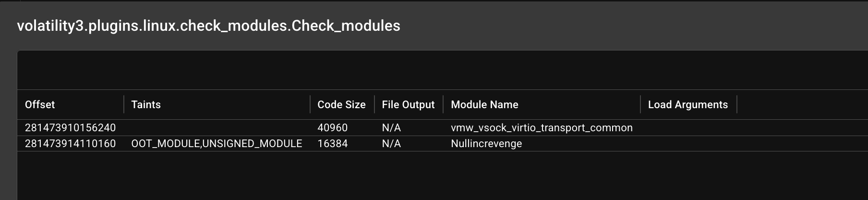
Task: Click divider between Taints and Code Size
Action: (x=310, y=104)
